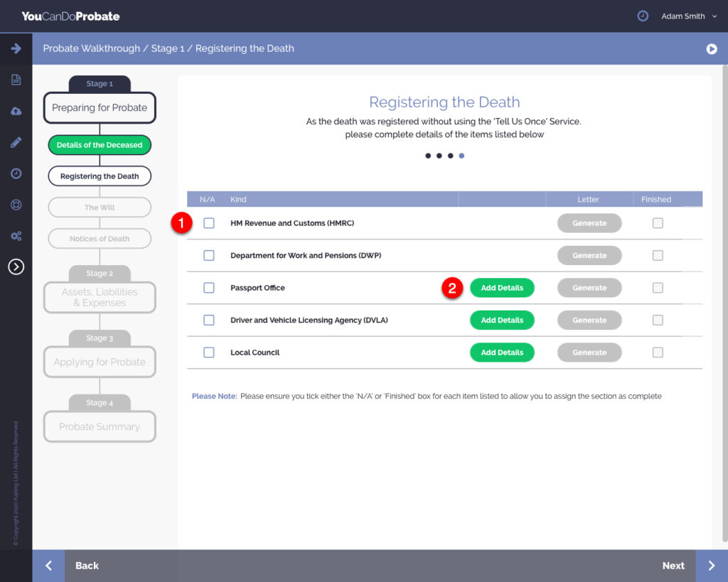Screen dimensions: 728x582
Task: Tick N/A checkbox for Local Council
Action: (x=208, y=352)
